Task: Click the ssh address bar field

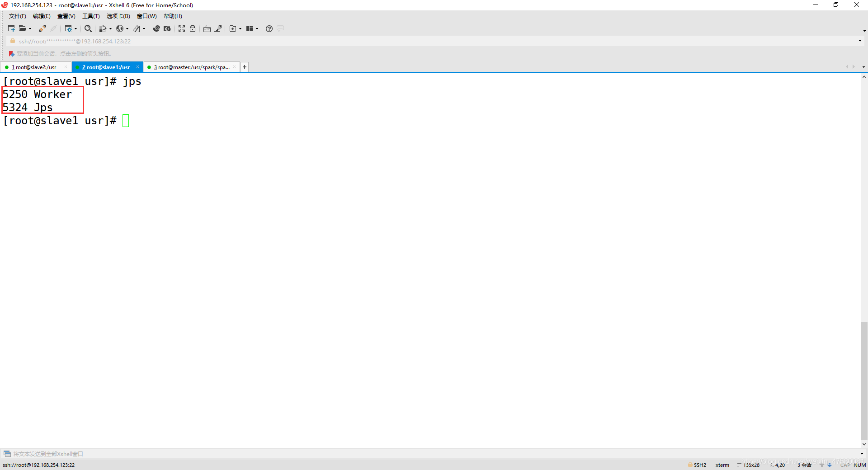Action: [x=434, y=41]
